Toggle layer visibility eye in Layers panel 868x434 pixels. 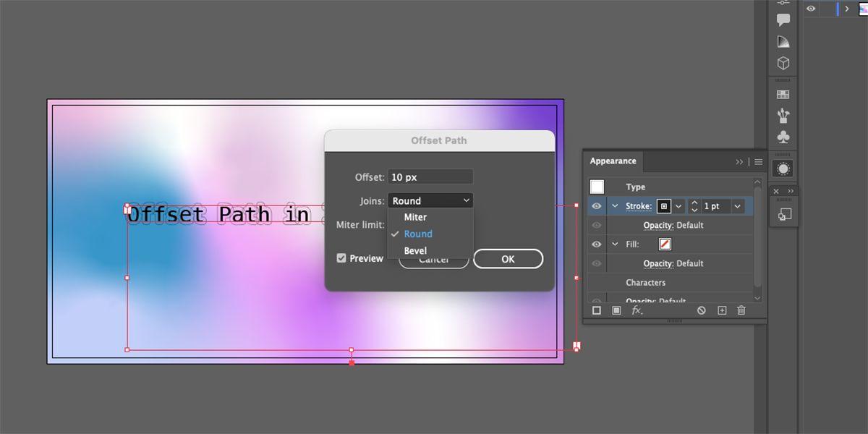point(811,9)
